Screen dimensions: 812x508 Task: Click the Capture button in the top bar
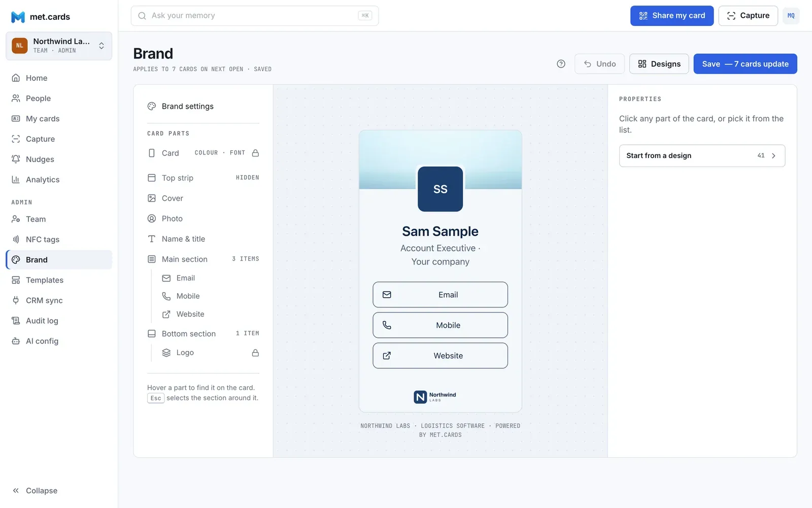pos(748,16)
